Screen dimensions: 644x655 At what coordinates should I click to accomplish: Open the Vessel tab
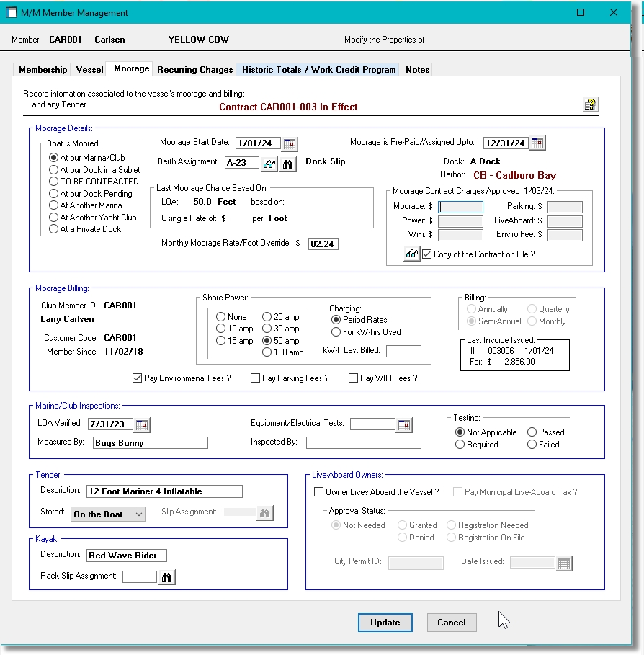(90, 70)
